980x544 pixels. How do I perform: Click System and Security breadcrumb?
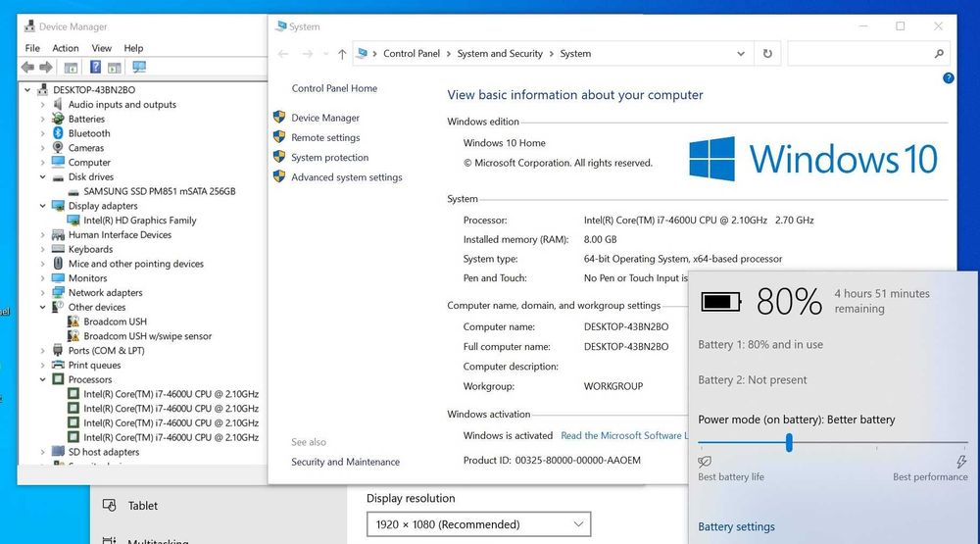pyautogui.click(x=500, y=54)
